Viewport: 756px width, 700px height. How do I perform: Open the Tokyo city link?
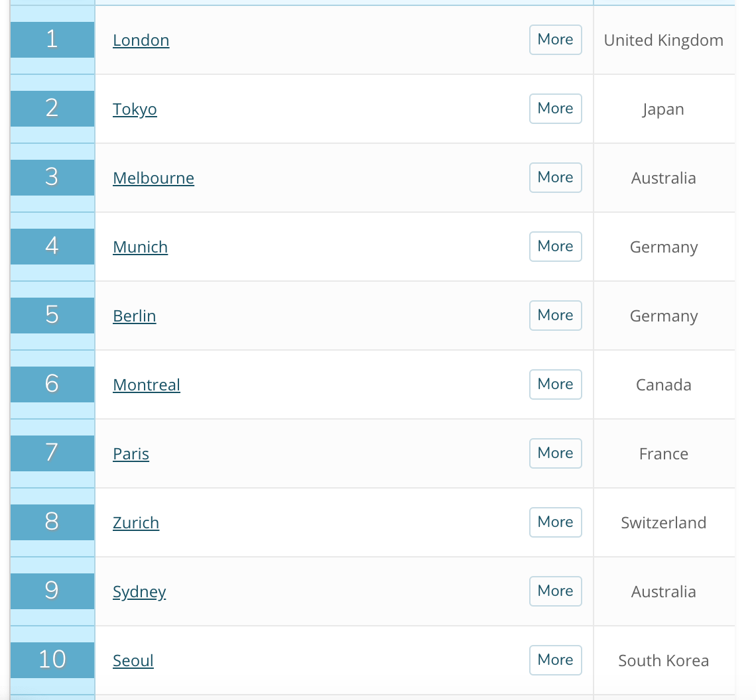tap(135, 109)
